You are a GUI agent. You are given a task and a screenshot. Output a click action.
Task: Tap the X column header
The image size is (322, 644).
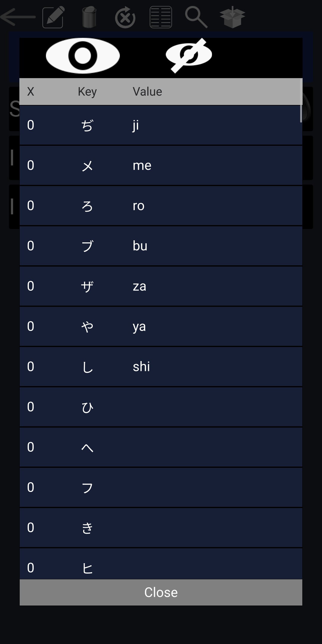pos(31,92)
